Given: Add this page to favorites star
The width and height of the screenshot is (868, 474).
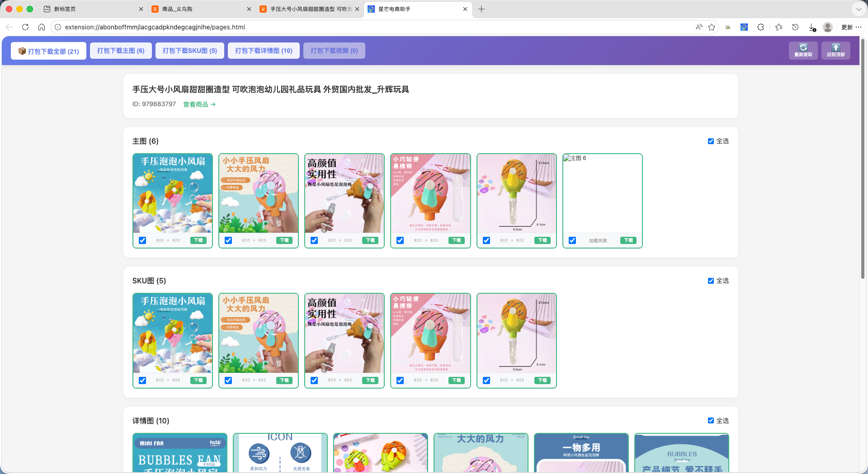Looking at the screenshot, I should point(712,27).
